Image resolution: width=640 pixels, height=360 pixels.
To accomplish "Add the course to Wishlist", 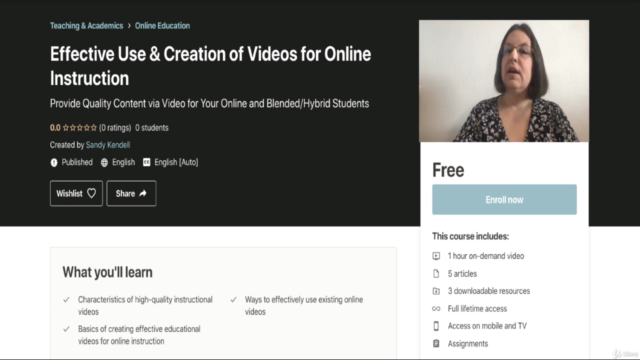I will click(76, 193).
